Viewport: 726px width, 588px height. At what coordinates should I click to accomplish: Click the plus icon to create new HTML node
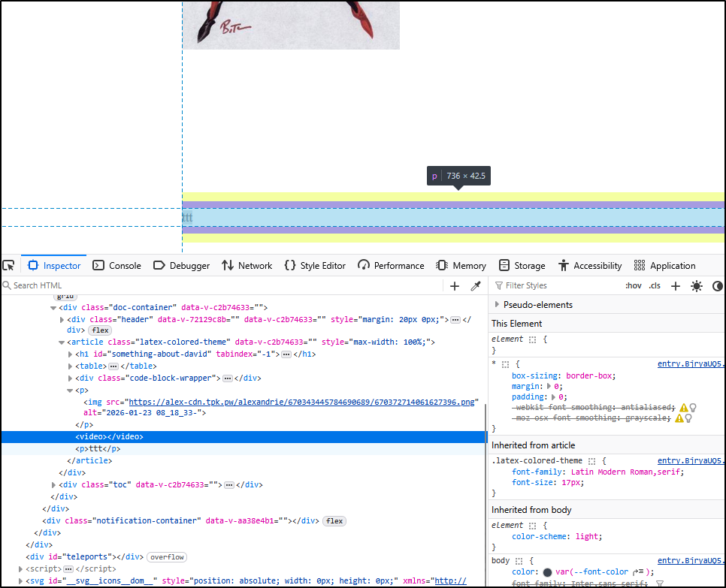click(454, 285)
